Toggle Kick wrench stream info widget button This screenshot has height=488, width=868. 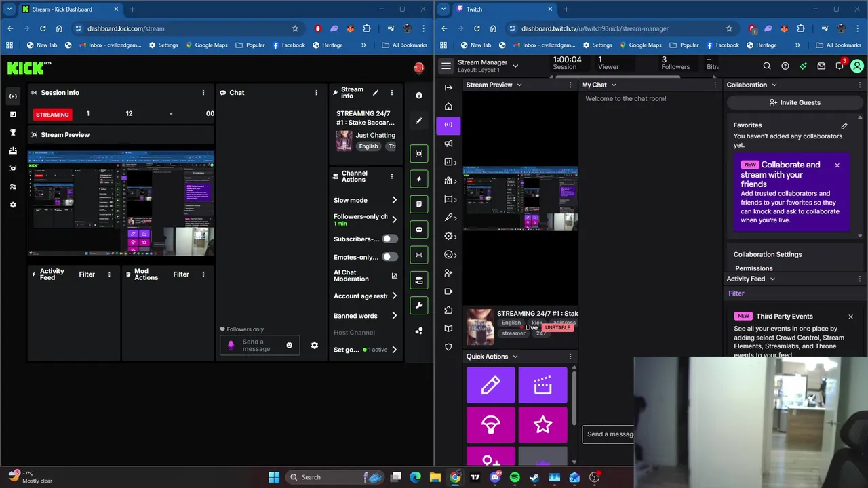(419, 306)
